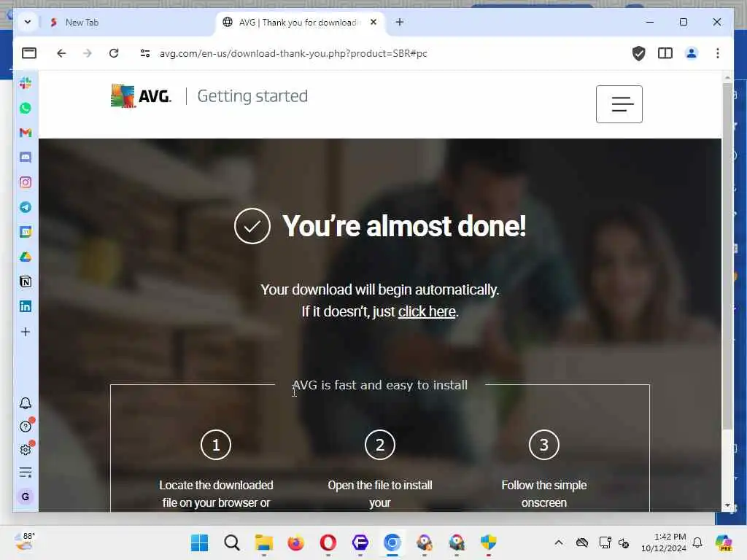Open Telegram in the sidebar
Screen dimensions: 747x560
[26, 207]
